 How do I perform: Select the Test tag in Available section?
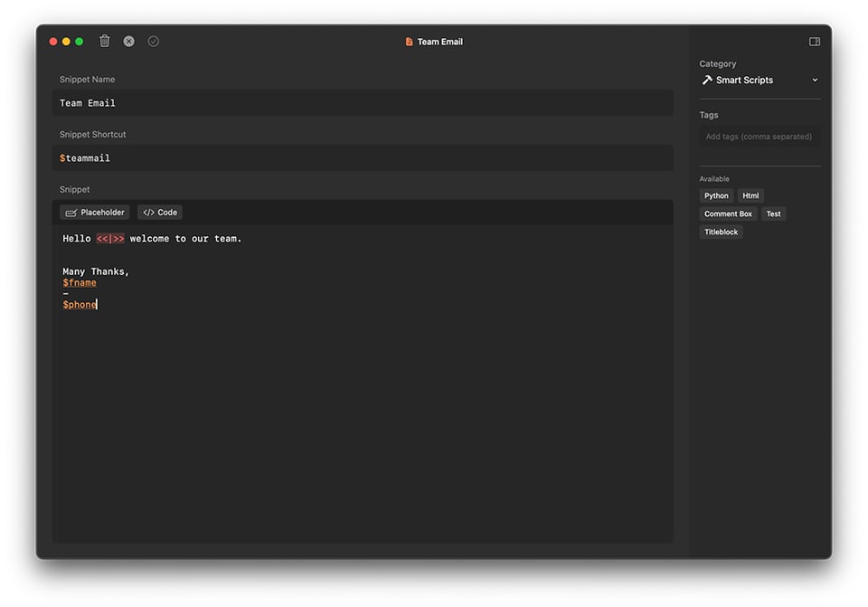774,213
